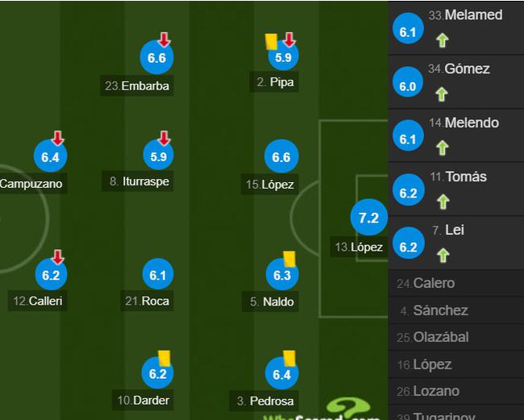The height and width of the screenshot is (420, 524).
Task: Click the 15. López player label
Action: pos(270,184)
